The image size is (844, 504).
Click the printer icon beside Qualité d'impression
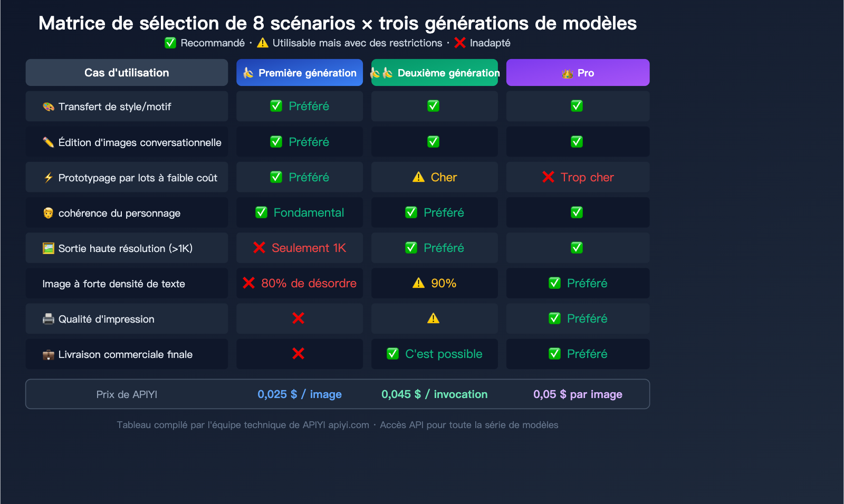point(48,319)
